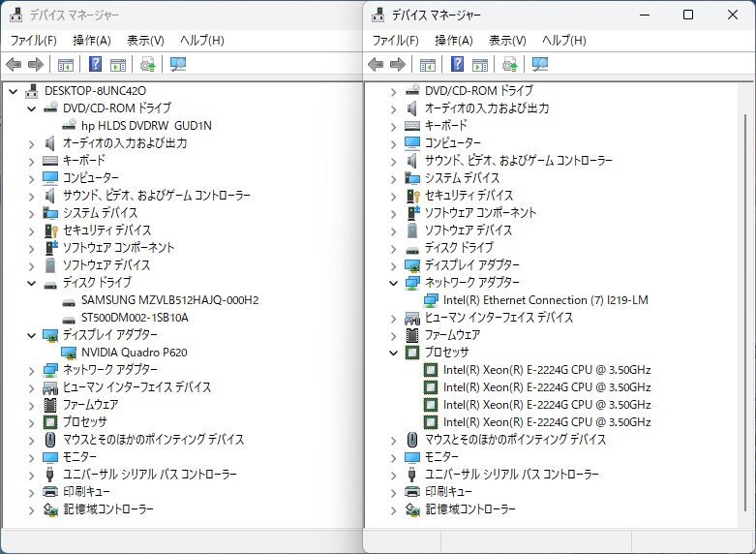Expand ディスク ドライブ in right window
The height and width of the screenshot is (554, 756).
[393, 248]
